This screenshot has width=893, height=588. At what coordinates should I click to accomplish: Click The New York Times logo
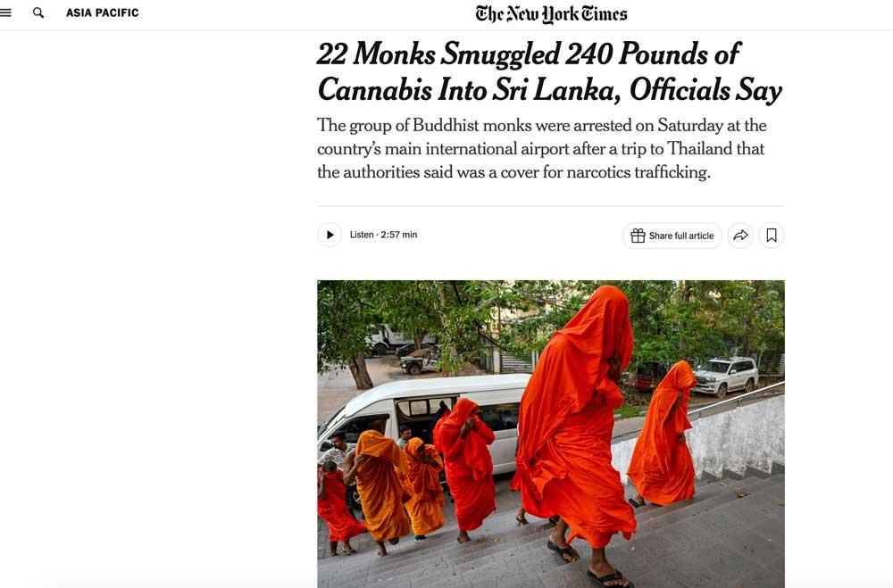pos(551,13)
